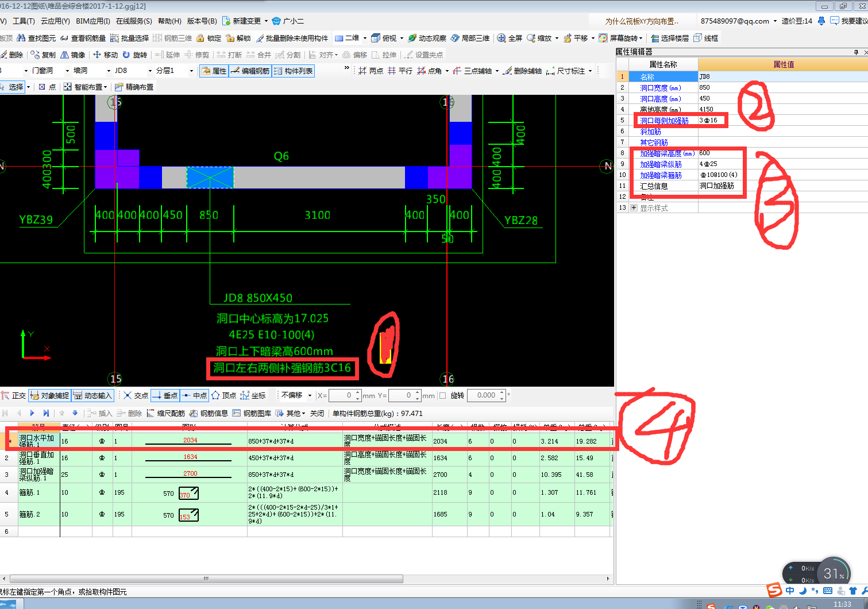The height and width of the screenshot is (609, 868).
Task: Open the 门窗洞 component type dropdown
Action: 67,71
